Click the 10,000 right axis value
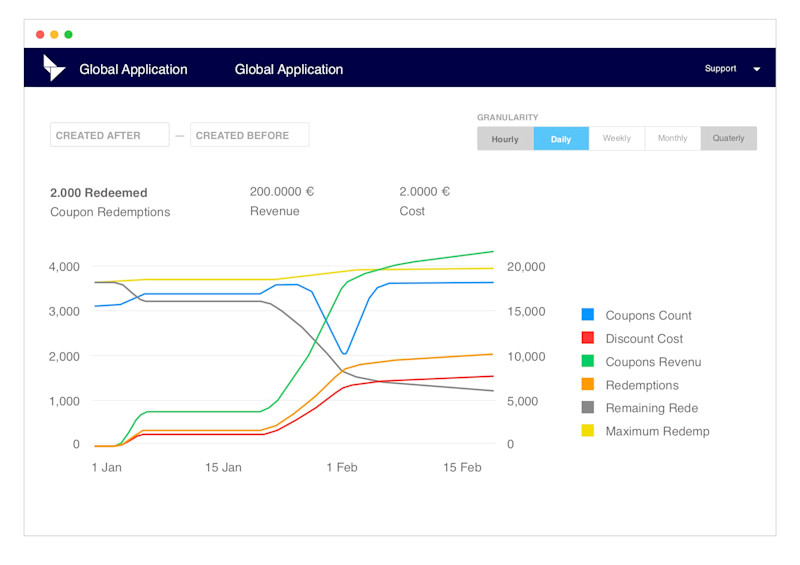Screen dimensions: 800x565 pos(526,356)
